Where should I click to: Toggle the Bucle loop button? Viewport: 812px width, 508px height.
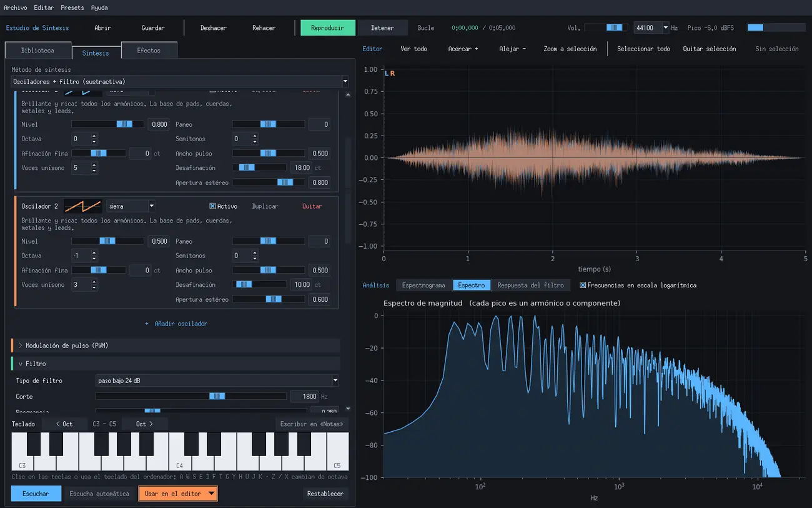point(426,28)
